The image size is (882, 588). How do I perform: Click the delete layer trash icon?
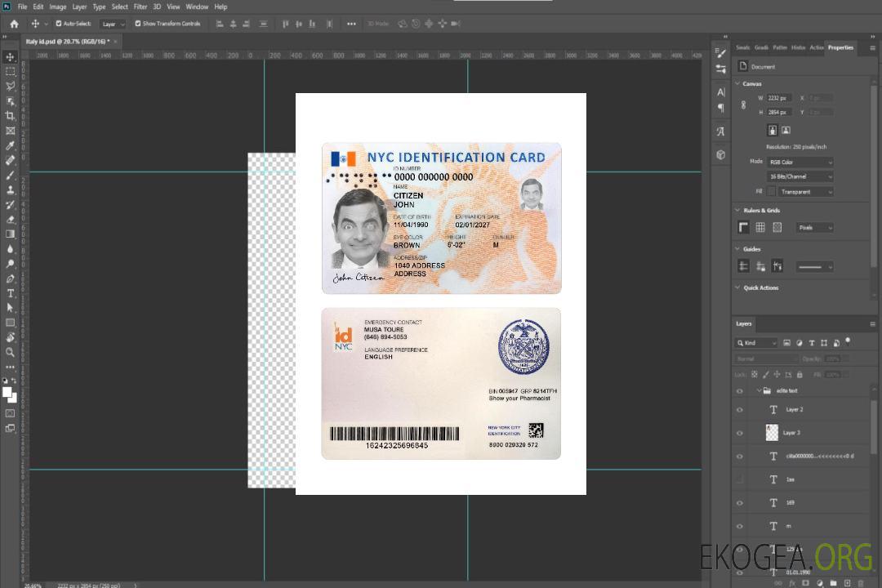(x=861, y=583)
